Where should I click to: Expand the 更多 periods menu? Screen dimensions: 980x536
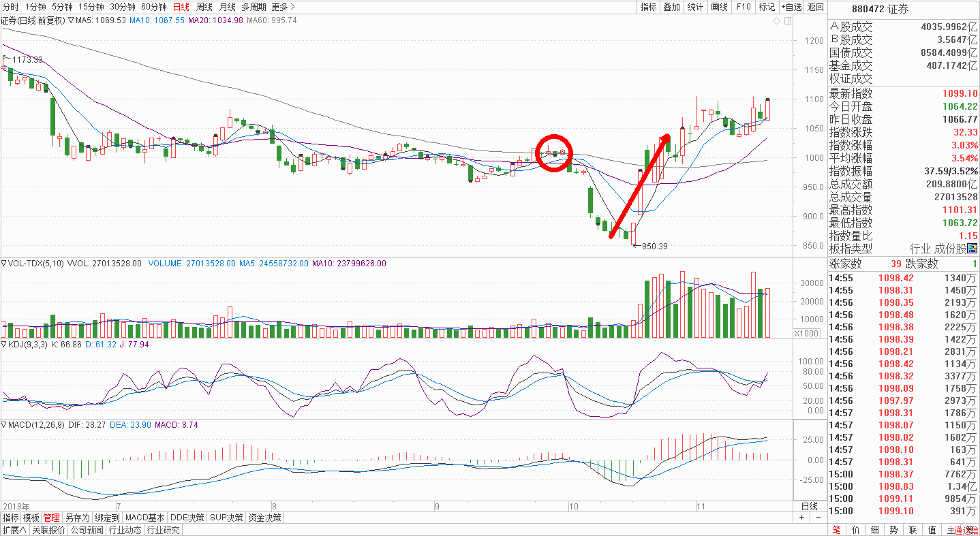click(283, 7)
